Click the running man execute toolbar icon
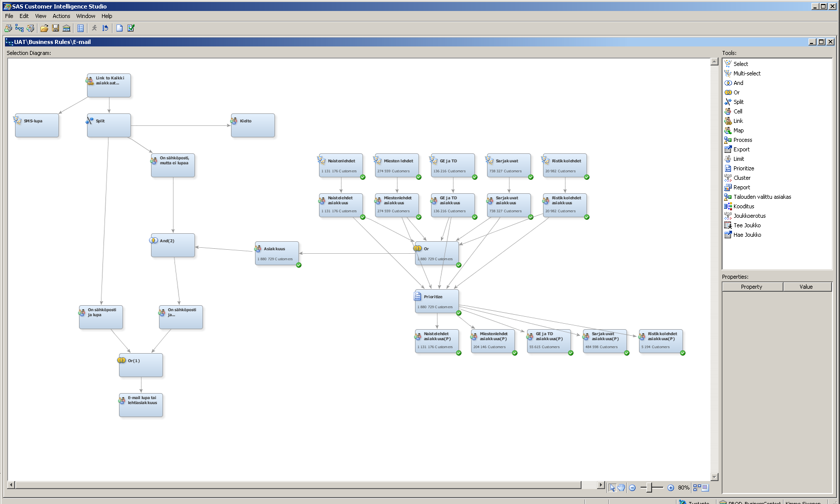 [94, 28]
